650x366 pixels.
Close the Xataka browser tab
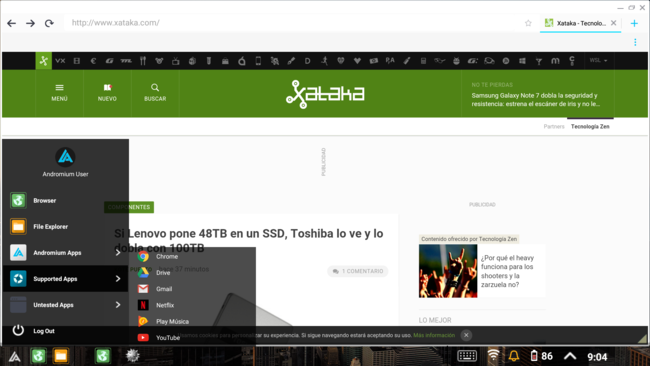(614, 23)
